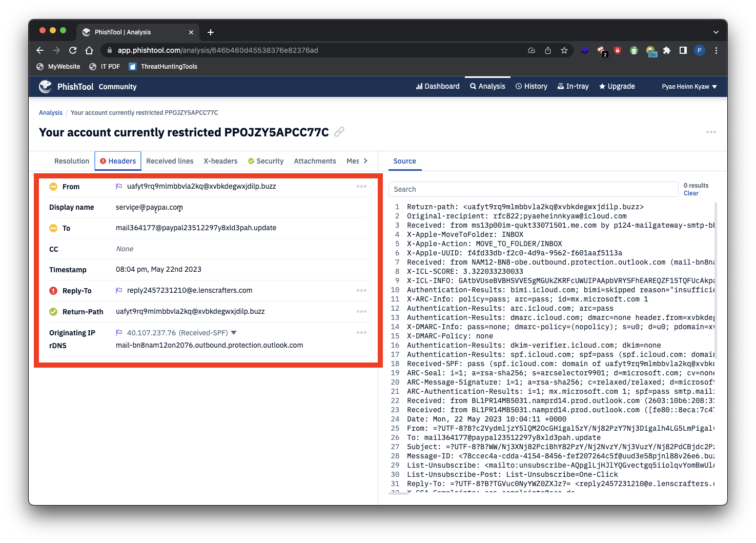
Task: Toggle the browser side panel icon
Action: [683, 50]
